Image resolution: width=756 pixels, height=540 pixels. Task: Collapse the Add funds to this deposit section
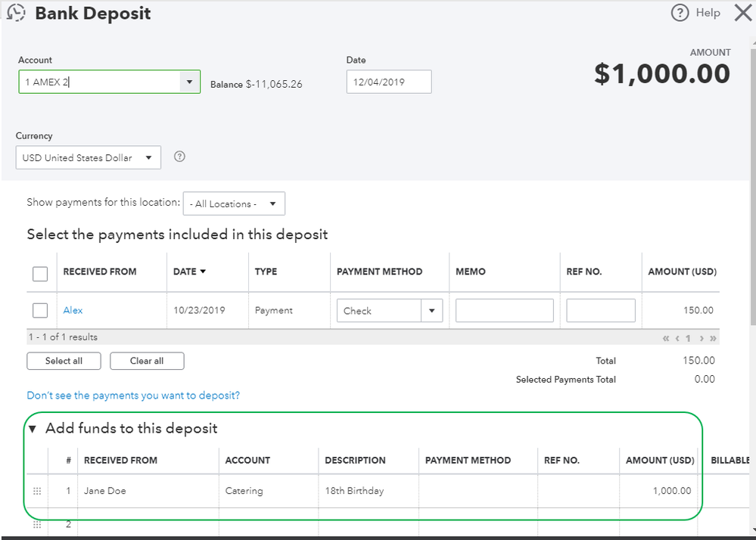pos(33,429)
